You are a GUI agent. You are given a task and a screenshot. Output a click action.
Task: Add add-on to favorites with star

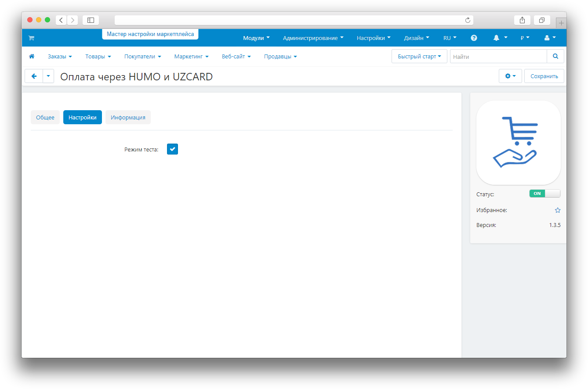558,210
